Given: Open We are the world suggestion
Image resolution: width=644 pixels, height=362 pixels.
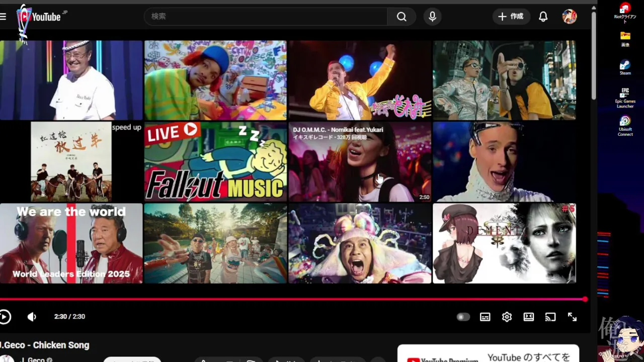Looking at the screenshot, I should click(x=71, y=243).
